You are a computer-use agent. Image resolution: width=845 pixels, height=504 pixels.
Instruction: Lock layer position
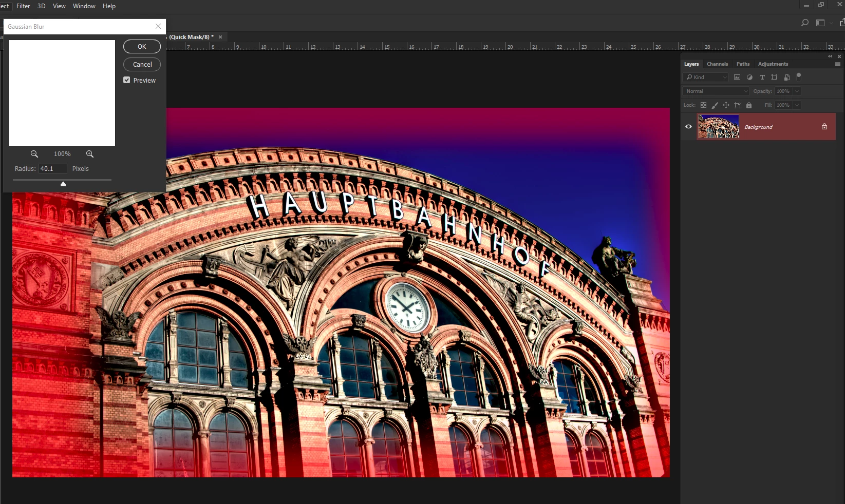(x=726, y=105)
